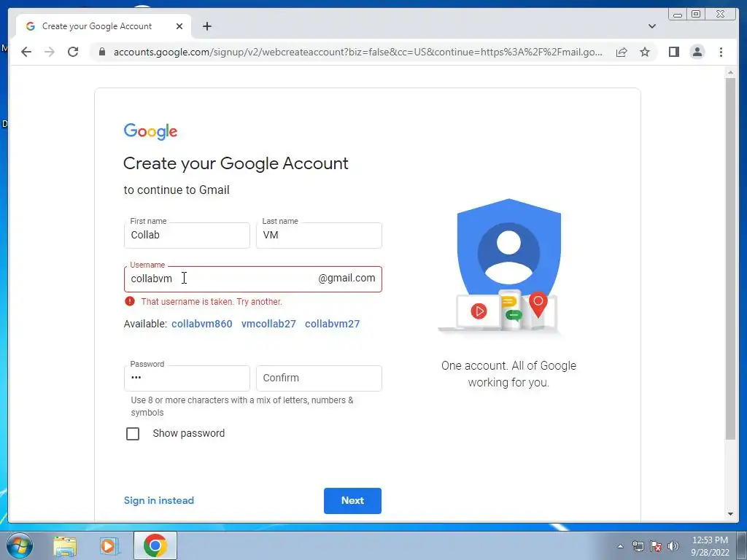Click the padlock site info icon
The height and width of the screenshot is (560, 747).
point(101,52)
